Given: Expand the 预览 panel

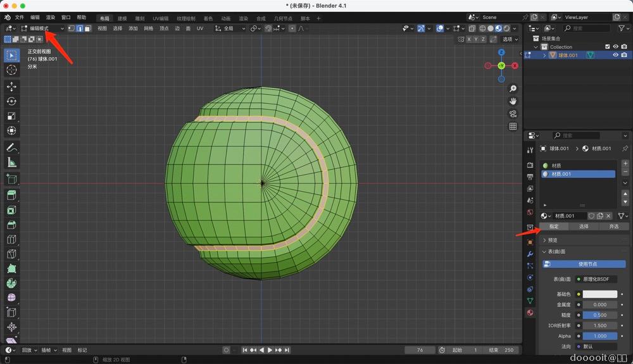Looking at the screenshot, I should pos(552,241).
